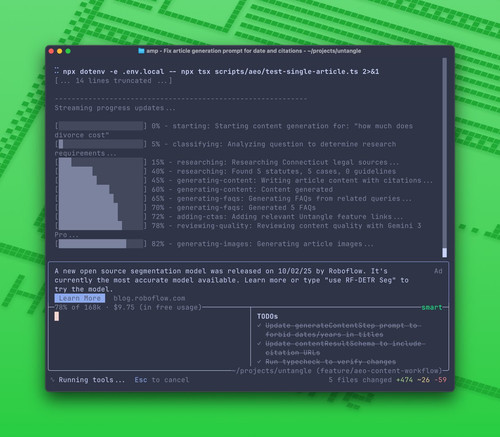This screenshot has width=500, height=437.
Task: Click the '15% - researching' Connecticut line
Action: (275, 162)
